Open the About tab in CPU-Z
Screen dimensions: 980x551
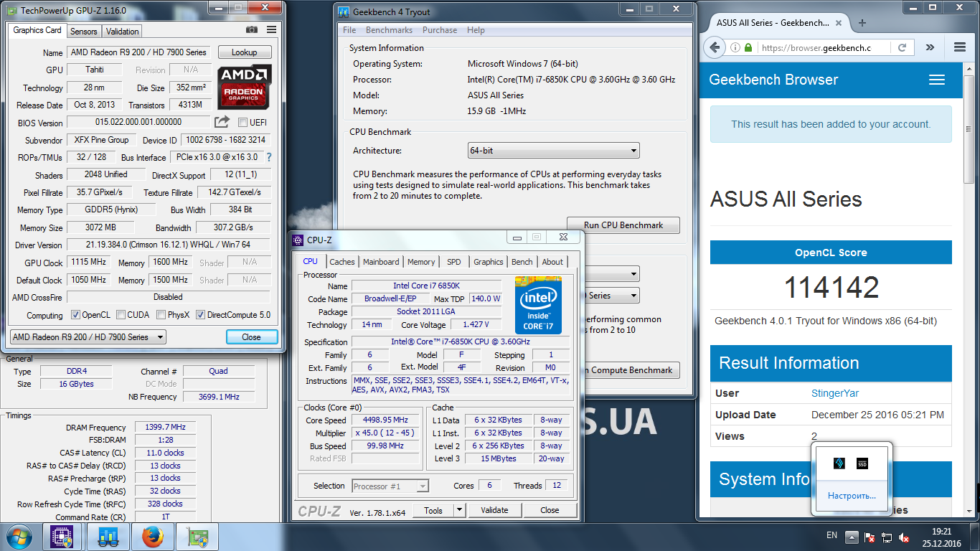[x=552, y=262]
